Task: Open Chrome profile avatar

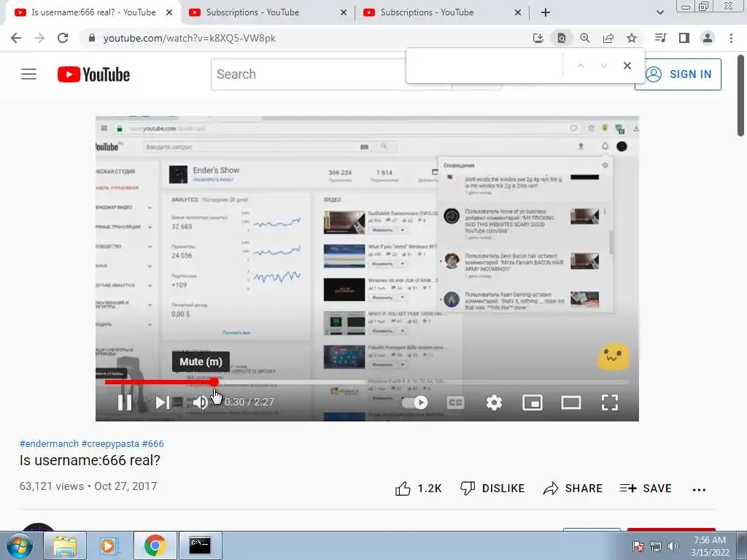Action: coord(708,38)
